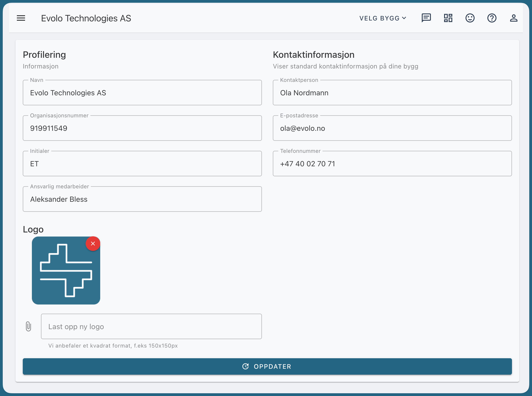Focus the Navn input field

142,93
